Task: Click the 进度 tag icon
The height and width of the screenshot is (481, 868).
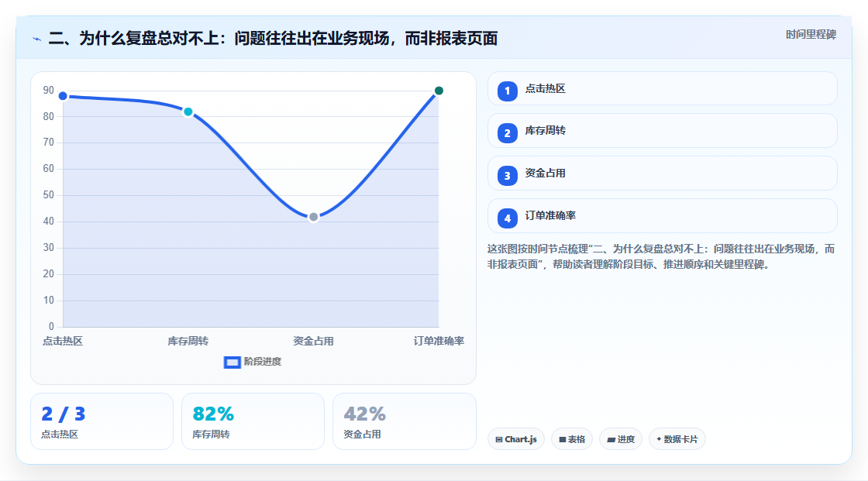Action: point(611,439)
